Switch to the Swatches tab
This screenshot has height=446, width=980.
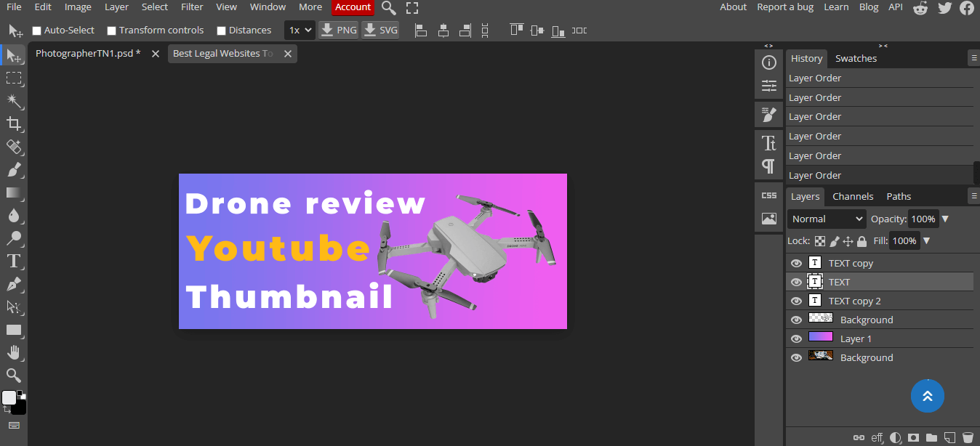point(856,59)
